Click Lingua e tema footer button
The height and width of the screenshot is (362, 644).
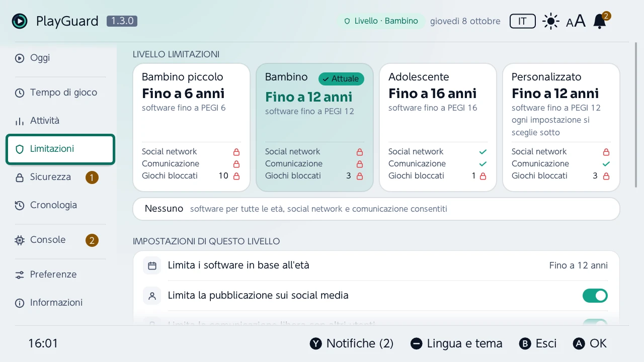456,343
